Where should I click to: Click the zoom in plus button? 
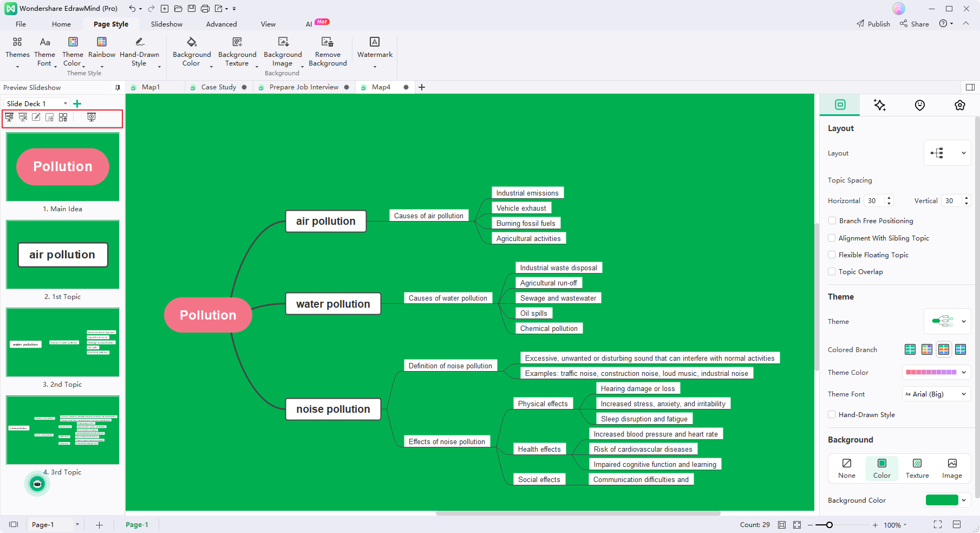[875, 525]
